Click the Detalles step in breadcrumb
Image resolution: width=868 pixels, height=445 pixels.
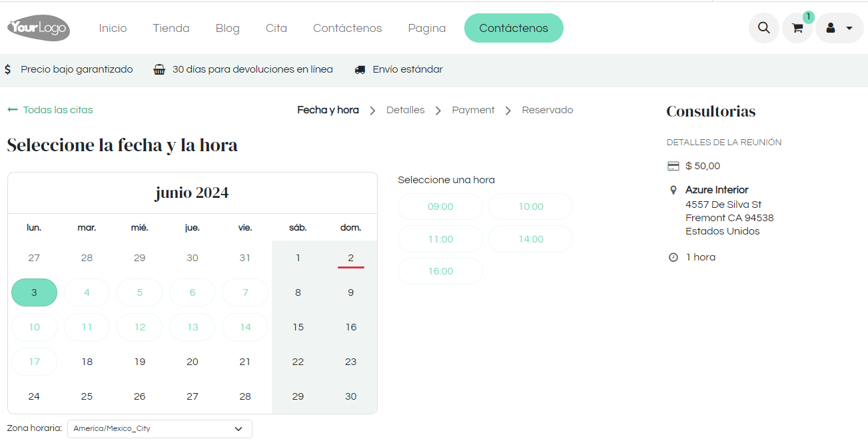point(405,110)
